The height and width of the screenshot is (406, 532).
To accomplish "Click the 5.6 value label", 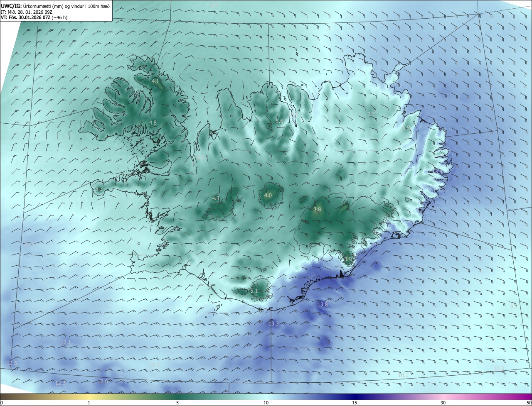I will [279, 121].
